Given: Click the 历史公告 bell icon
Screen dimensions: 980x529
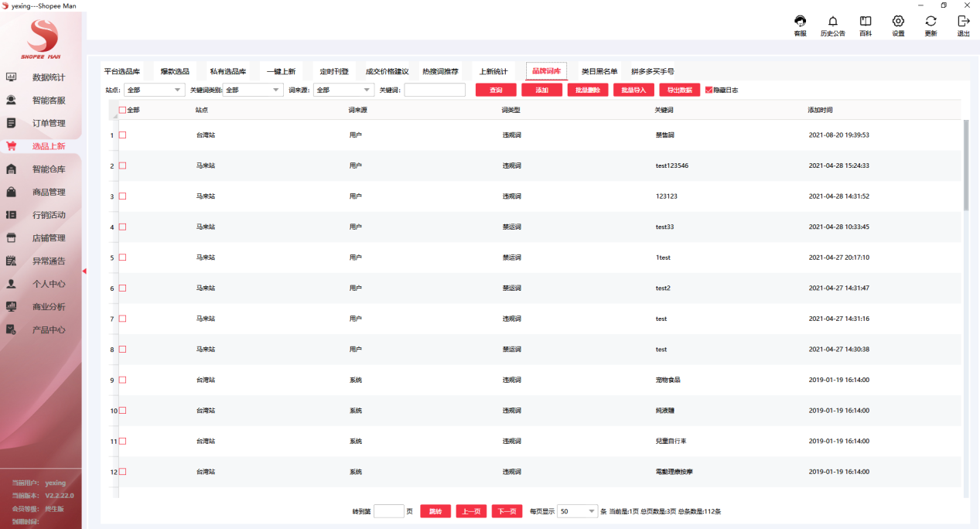Looking at the screenshot, I should (x=832, y=22).
